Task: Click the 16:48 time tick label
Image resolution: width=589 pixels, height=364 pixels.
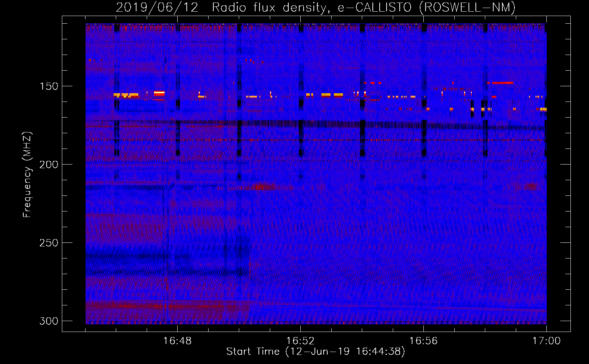Action: pyautogui.click(x=177, y=341)
